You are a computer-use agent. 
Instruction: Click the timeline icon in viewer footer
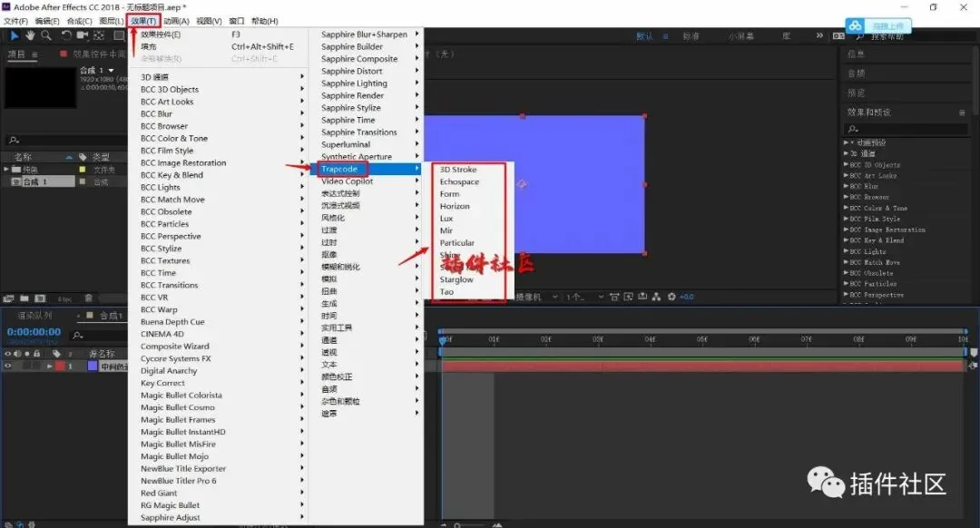tap(642, 297)
